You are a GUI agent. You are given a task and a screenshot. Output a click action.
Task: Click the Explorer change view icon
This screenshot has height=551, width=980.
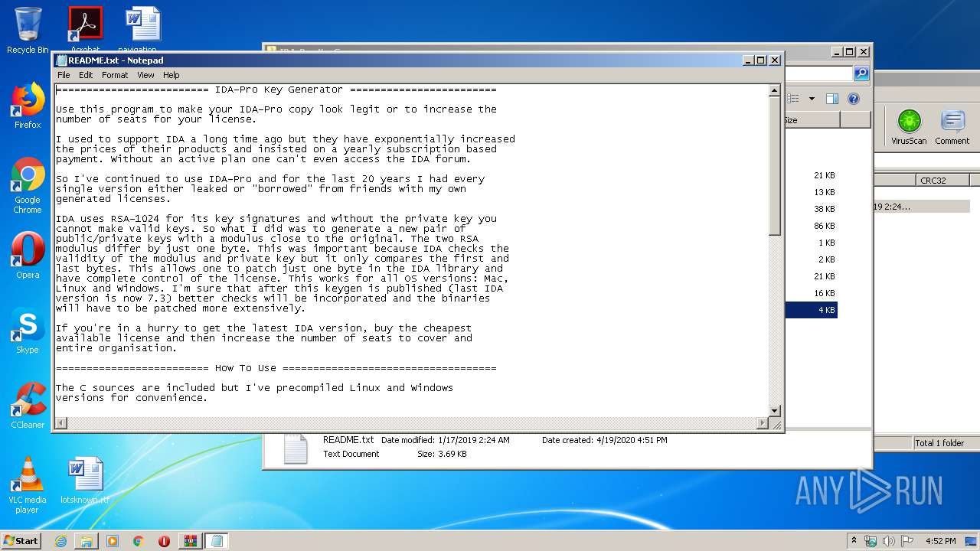(x=794, y=99)
